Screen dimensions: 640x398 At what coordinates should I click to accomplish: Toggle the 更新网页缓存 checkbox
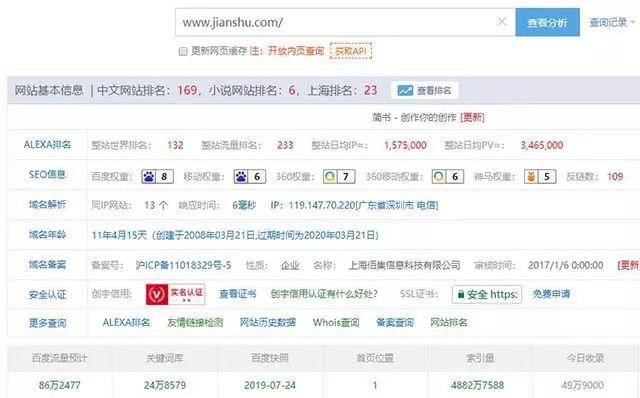pyautogui.click(x=183, y=51)
